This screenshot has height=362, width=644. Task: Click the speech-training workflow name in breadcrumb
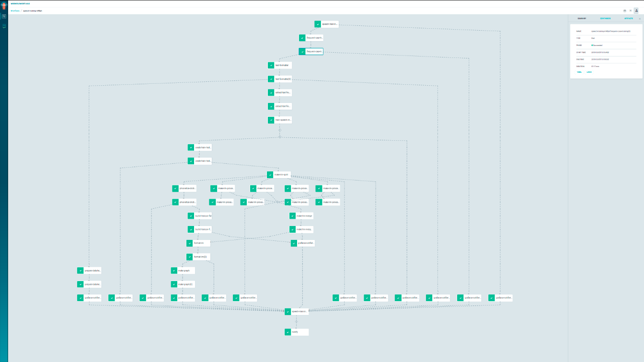coord(33,11)
